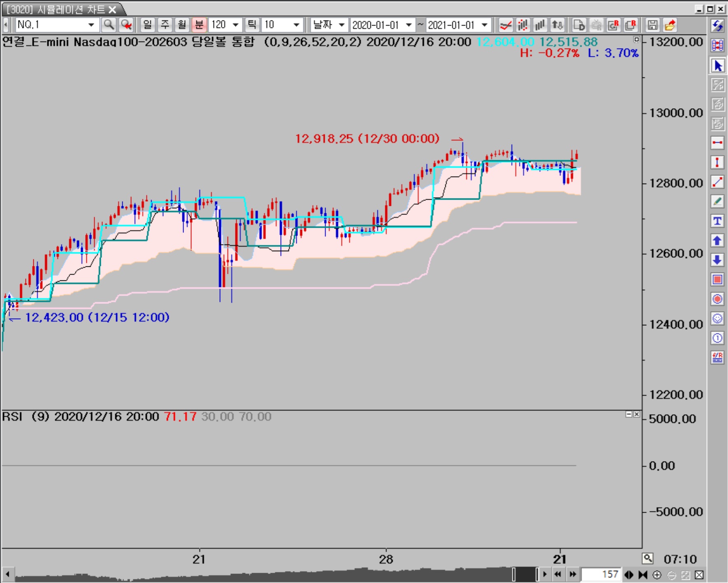Pick the blue up arrow marker tool
The width and height of the screenshot is (728, 583).
[717, 241]
